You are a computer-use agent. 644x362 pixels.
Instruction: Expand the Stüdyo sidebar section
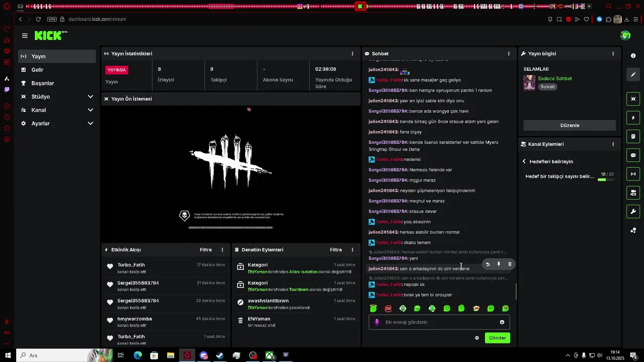pos(57,97)
